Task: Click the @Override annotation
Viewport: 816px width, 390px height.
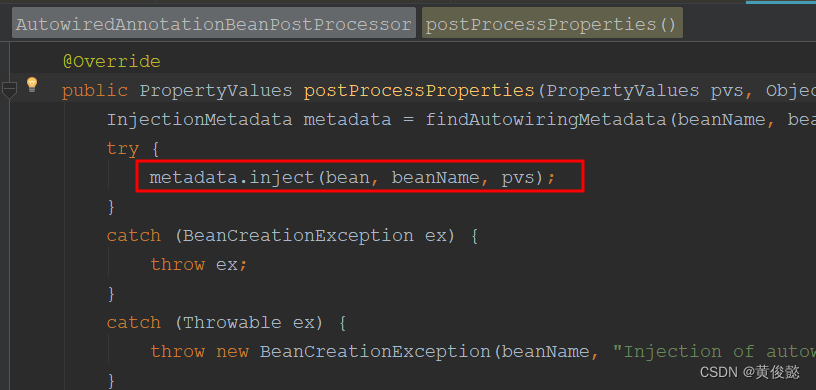Action: coord(111,62)
